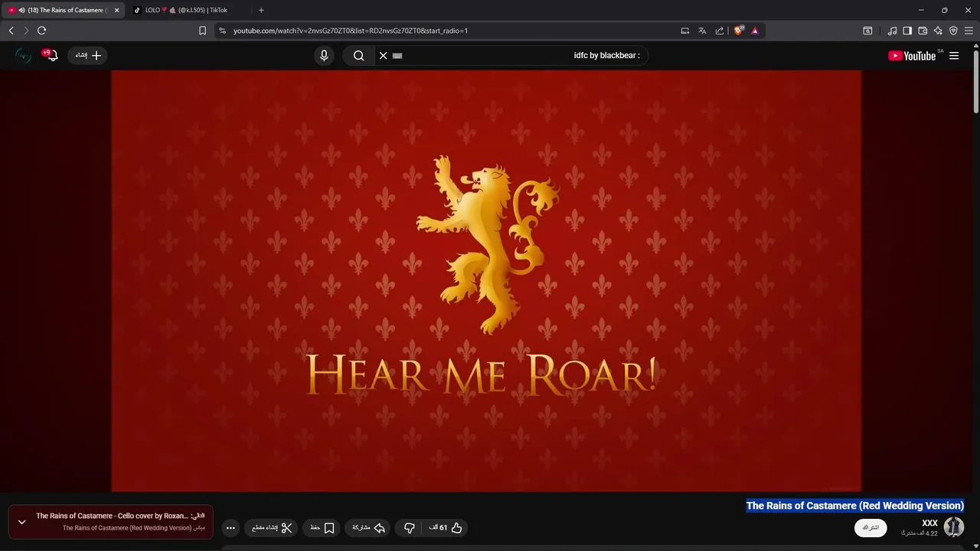The image size is (980, 551).
Task: Click the share page icon in address bar
Action: 720,31
